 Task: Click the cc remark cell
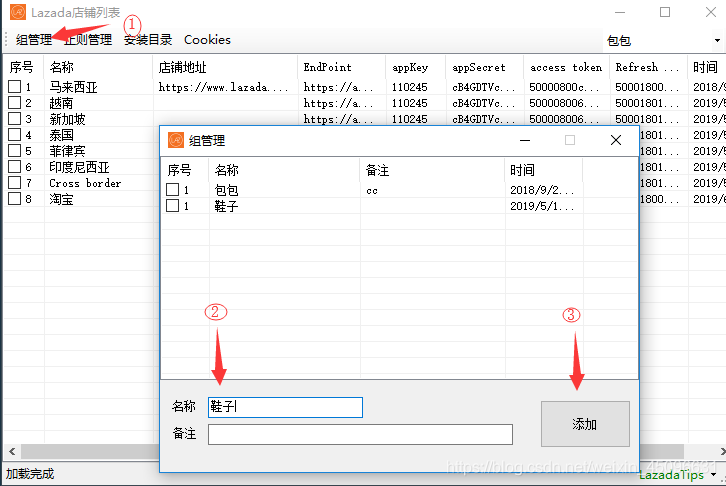372,190
